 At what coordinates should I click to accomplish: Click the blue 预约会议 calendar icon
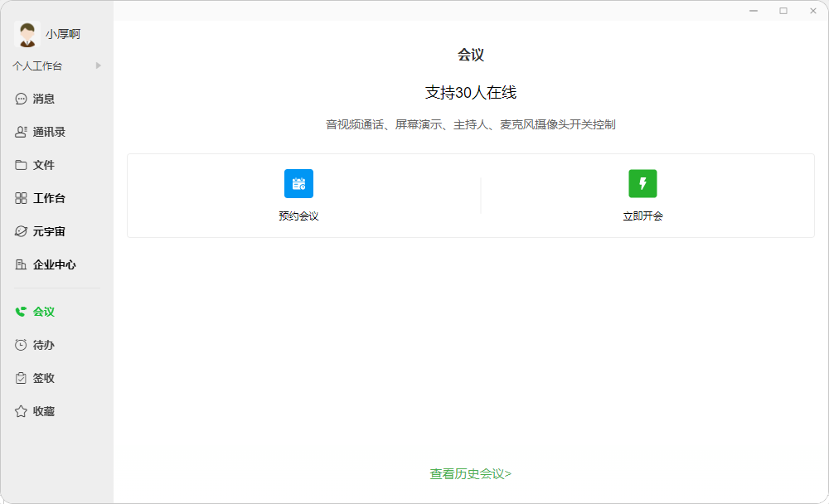pos(298,183)
